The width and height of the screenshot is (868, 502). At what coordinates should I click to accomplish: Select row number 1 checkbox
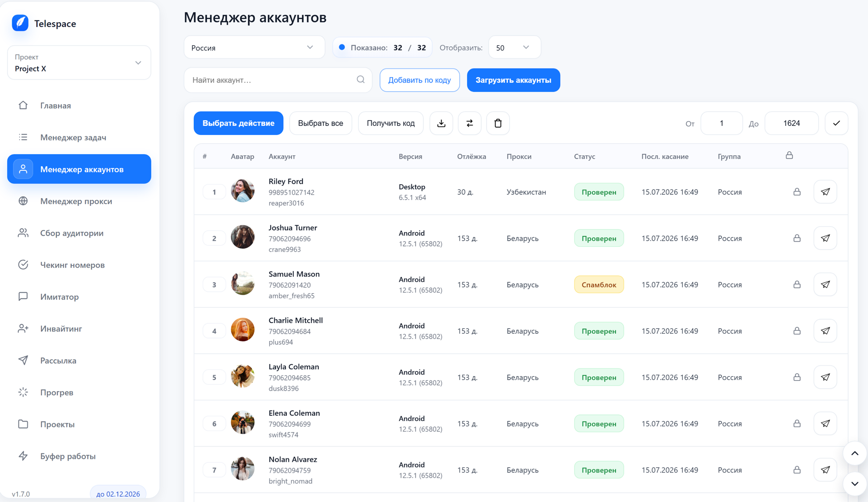click(x=214, y=192)
